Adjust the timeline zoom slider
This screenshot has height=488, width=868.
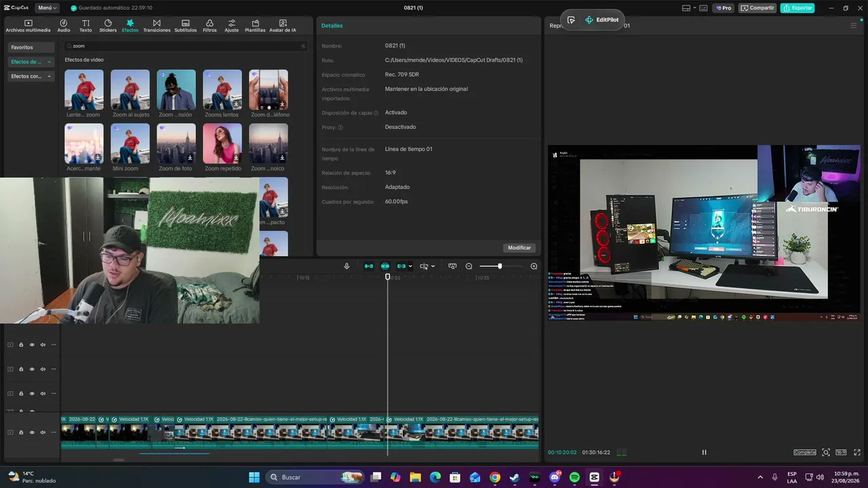tap(500, 266)
